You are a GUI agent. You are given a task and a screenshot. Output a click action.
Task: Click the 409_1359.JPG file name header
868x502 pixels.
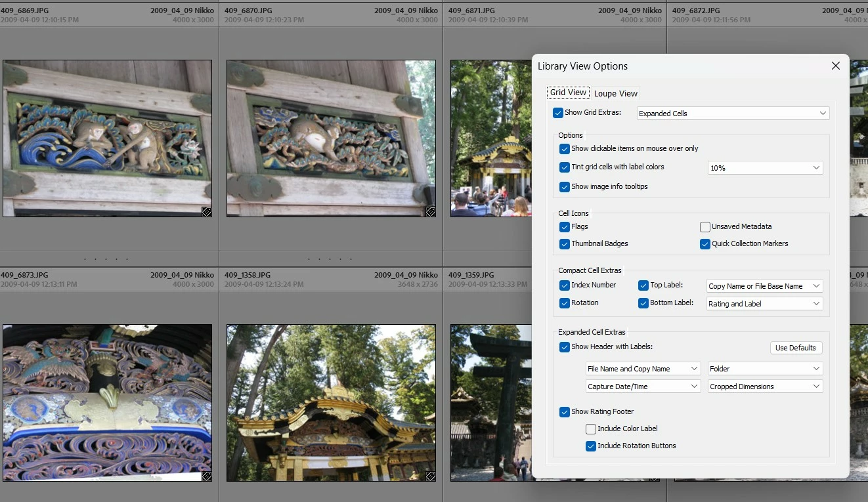471,275
